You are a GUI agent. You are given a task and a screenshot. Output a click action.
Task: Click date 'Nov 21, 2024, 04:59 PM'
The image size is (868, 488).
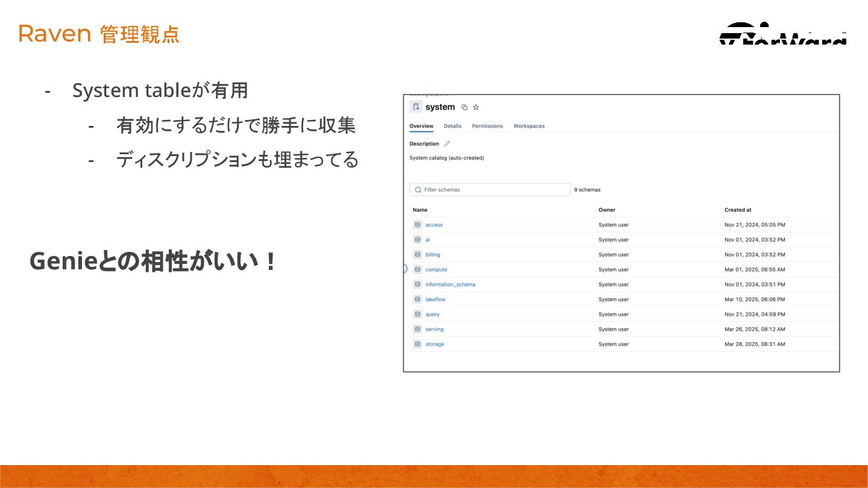(x=755, y=314)
